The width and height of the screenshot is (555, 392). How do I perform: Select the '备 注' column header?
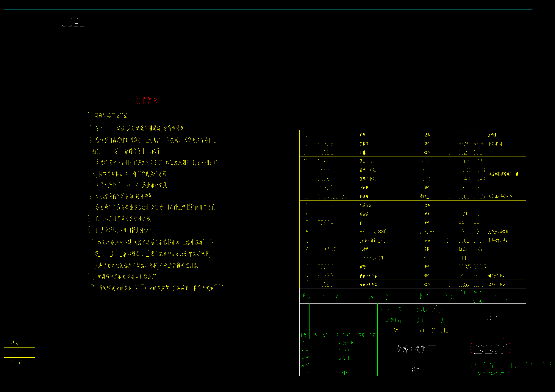tap(501, 297)
